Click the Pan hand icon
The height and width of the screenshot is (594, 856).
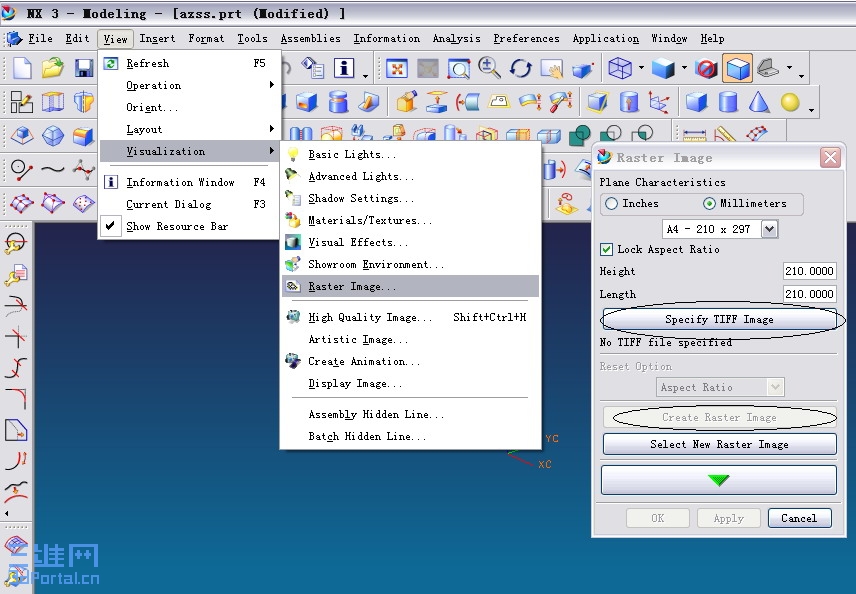point(551,69)
